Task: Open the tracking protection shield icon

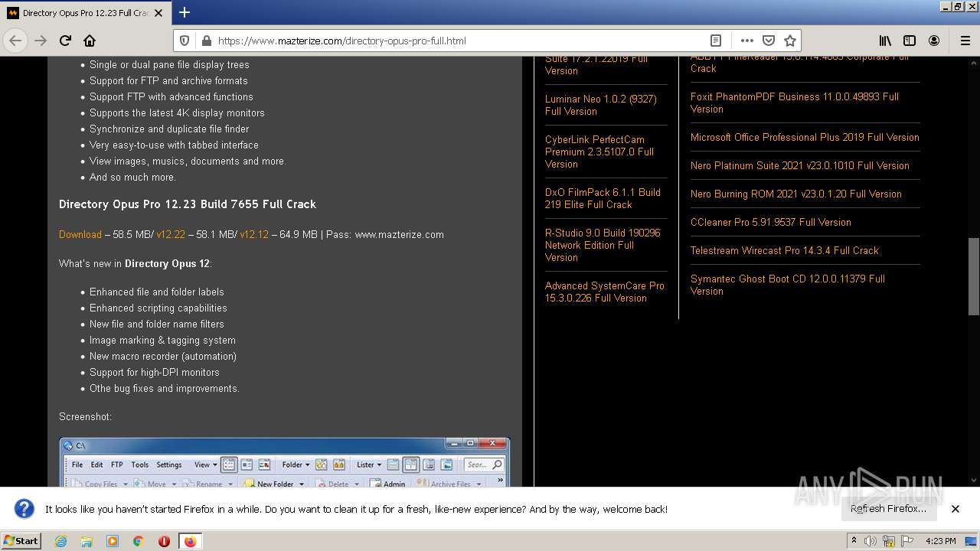Action: click(185, 41)
